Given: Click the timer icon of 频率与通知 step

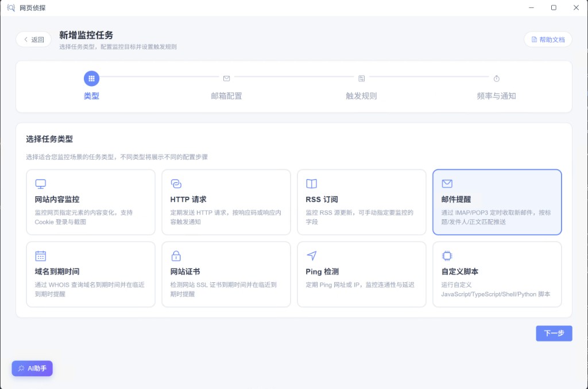Looking at the screenshot, I should (497, 79).
